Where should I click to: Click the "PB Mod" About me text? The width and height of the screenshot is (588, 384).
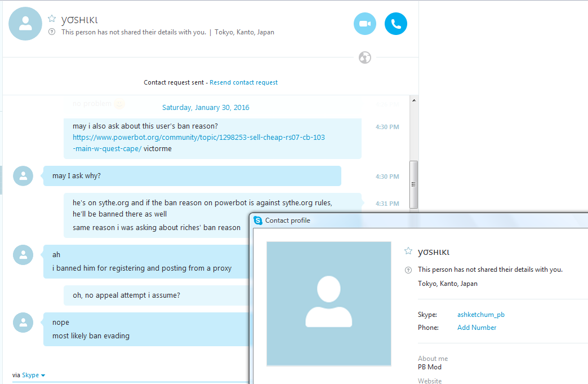pyautogui.click(x=430, y=367)
